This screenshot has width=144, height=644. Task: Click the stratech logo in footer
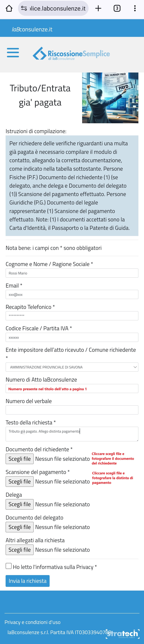pyautogui.click(x=123, y=634)
